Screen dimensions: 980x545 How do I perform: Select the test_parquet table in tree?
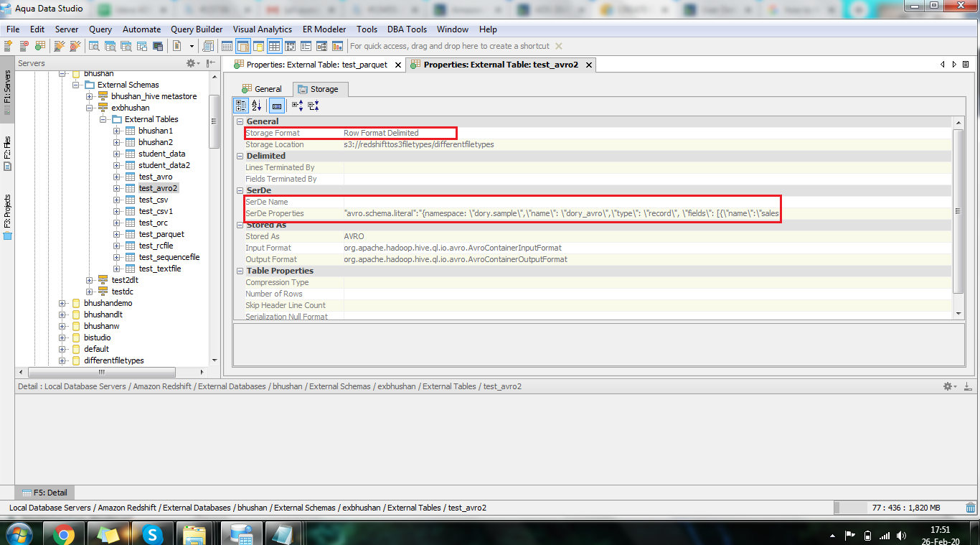161,234
